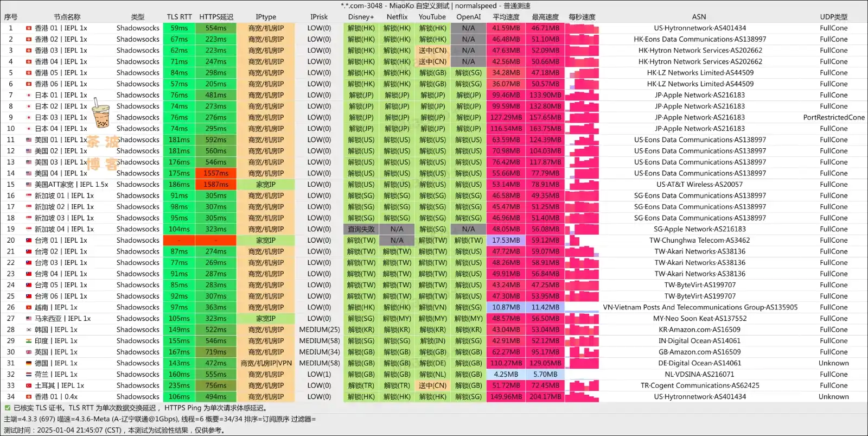The image size is (868, 436).
Task: Click the ASN column header
Action: point(699,17)
